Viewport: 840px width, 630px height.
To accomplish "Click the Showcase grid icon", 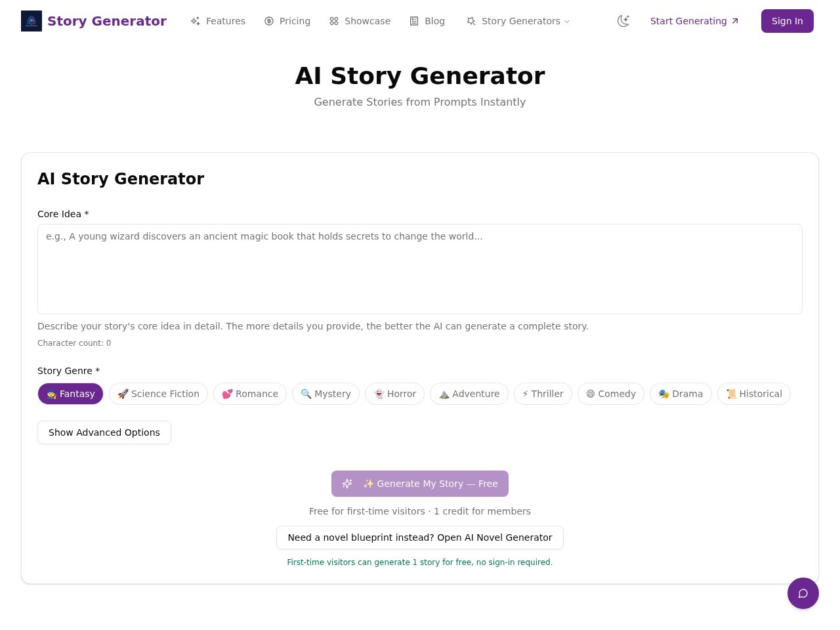I will click(334, 21).
